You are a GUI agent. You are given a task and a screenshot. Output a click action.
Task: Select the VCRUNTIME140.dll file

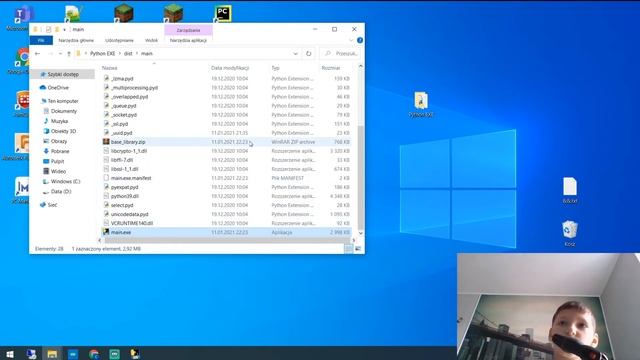[x=226, y=223]
